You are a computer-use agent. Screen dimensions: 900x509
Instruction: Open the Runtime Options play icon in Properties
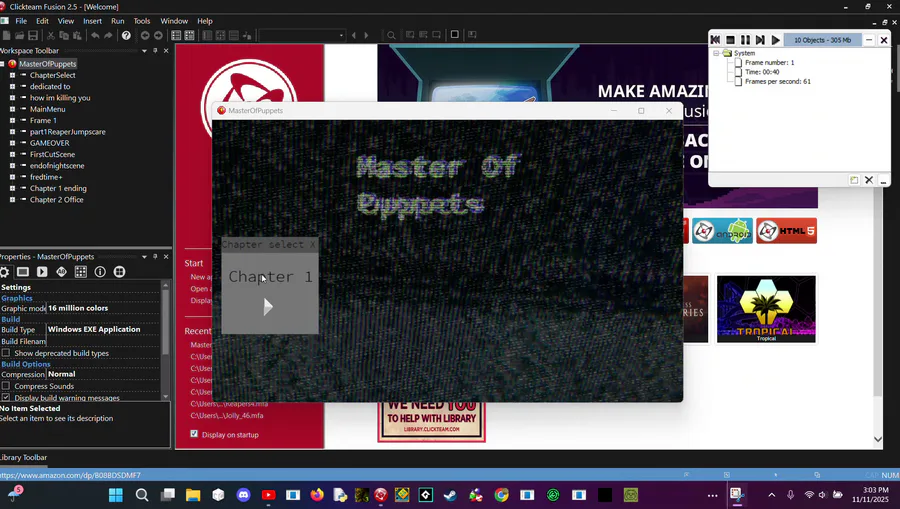click(42, 272)
